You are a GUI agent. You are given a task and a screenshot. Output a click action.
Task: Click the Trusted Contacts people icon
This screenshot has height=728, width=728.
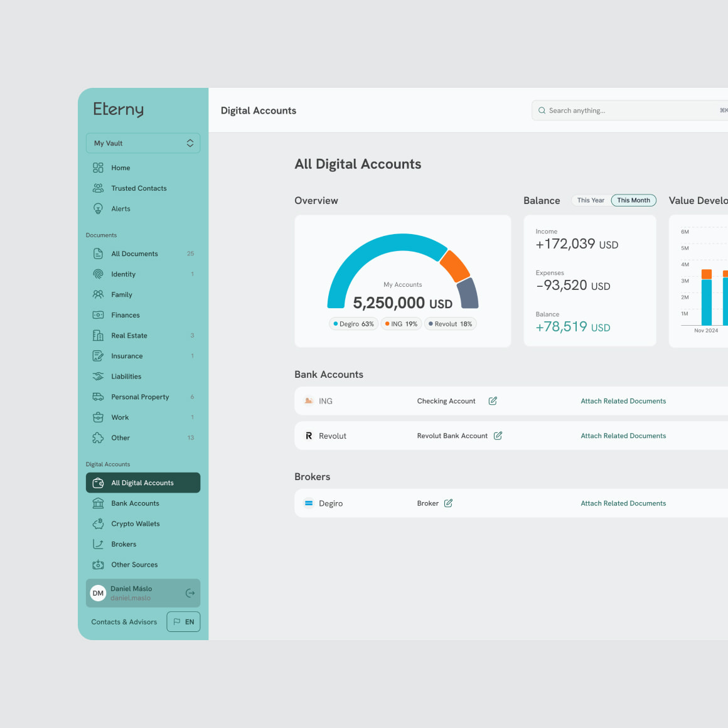(98, 188)
